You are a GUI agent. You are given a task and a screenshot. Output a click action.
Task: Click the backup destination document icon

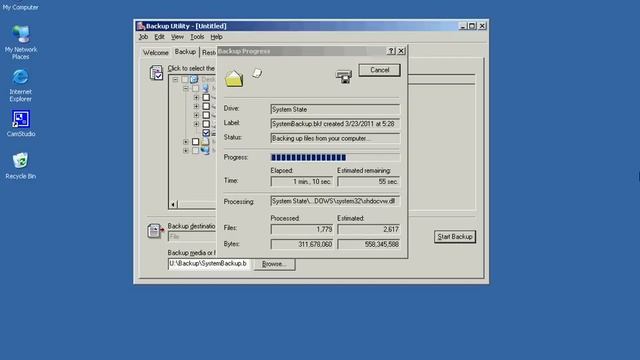click(155, 231)
